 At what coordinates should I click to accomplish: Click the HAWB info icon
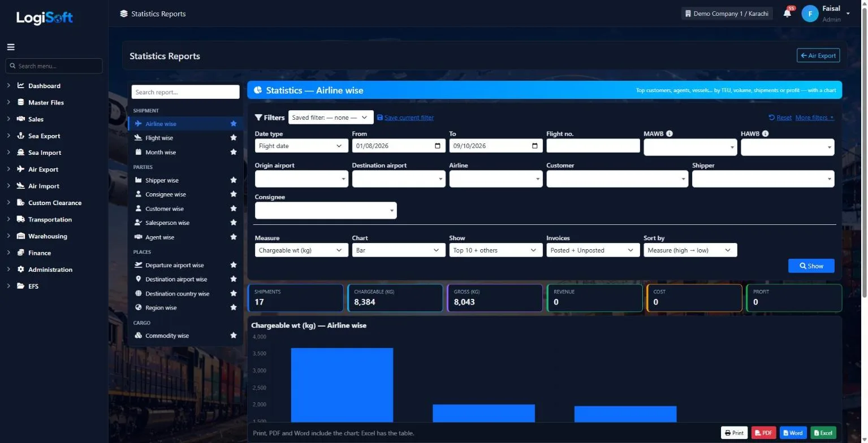(765, 134)
